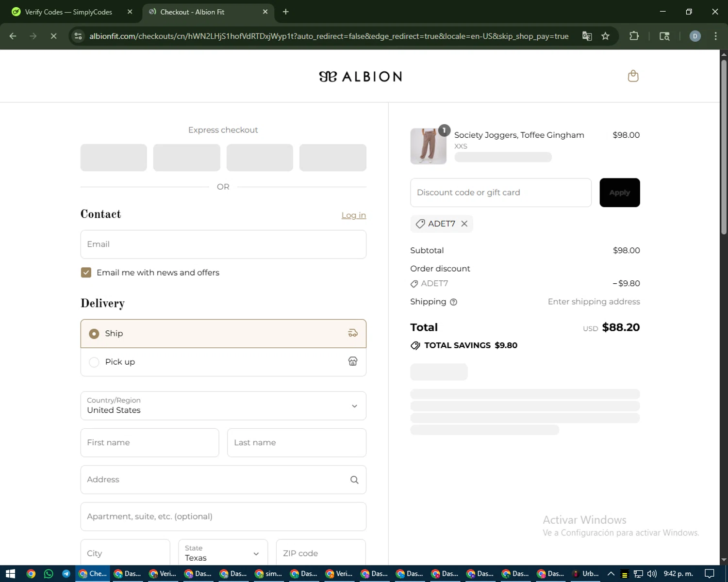Close the Verify Codes tab
Image resolution: width=728 pixels, height=582 pixels.
(x=130, y=12)
